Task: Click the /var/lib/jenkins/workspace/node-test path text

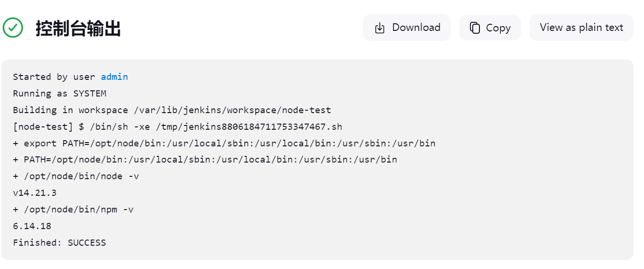Action: 232,110
